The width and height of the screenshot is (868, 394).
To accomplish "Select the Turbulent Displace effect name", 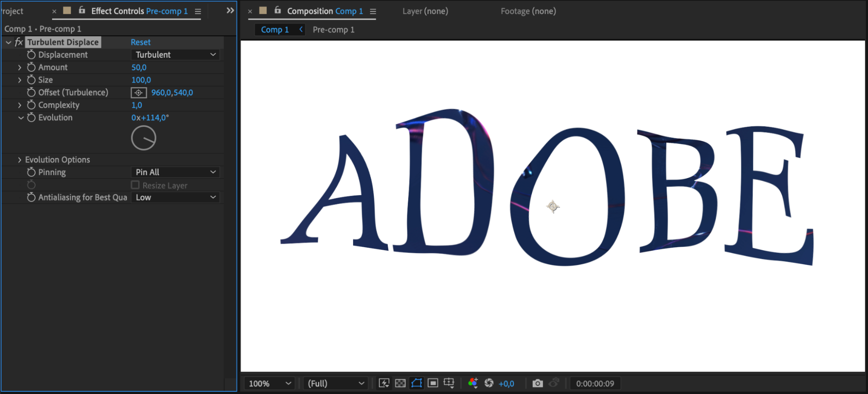I will click(63, 42).
